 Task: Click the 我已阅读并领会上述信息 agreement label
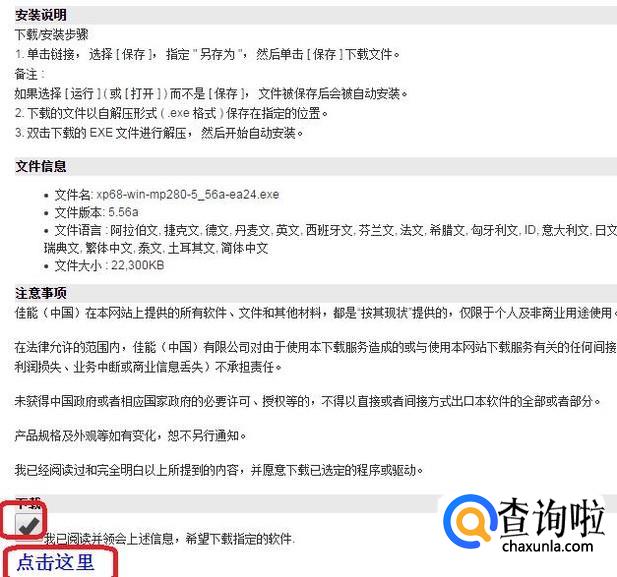(170, 538)
